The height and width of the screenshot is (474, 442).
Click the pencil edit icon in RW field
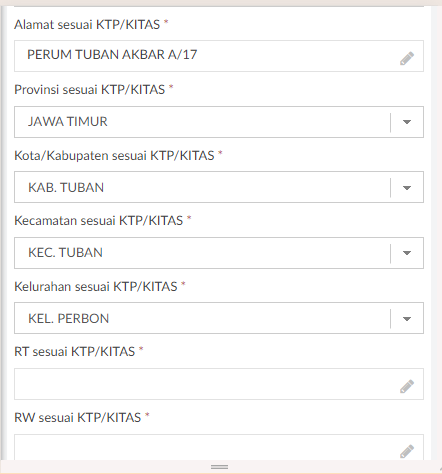pos(407,451)
